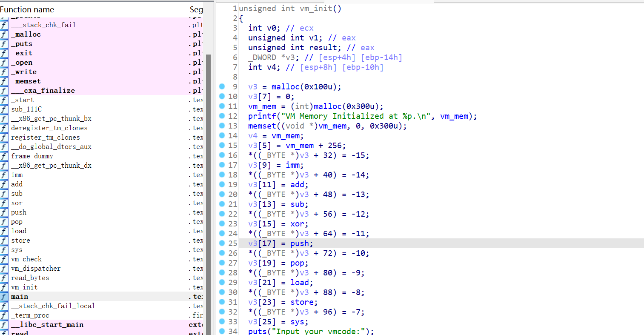Click the function icon beside vm_dispatcher
This screenshot has height=335, width=644.
pyautogui.click(x=4, y=269)
